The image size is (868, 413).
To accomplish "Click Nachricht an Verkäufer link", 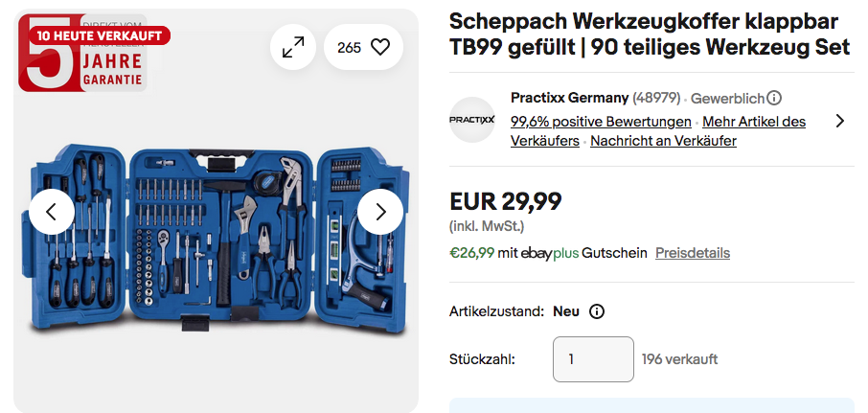I will [663, 141].
